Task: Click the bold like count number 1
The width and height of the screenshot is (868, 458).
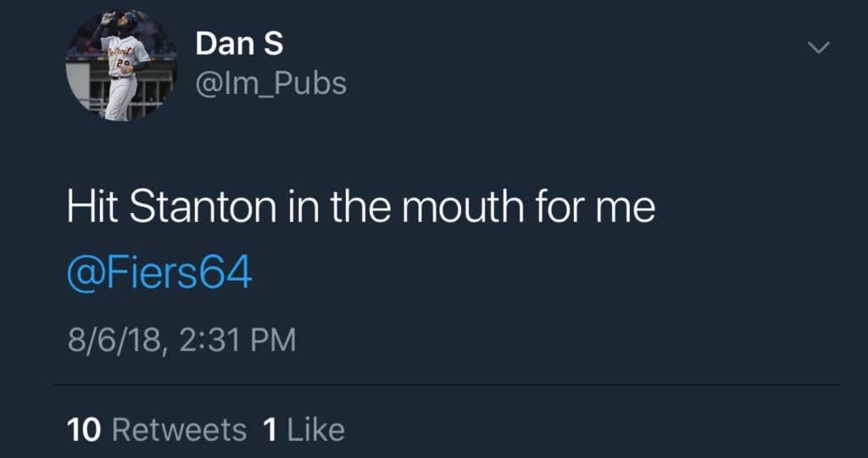Action: click(270, 429)
